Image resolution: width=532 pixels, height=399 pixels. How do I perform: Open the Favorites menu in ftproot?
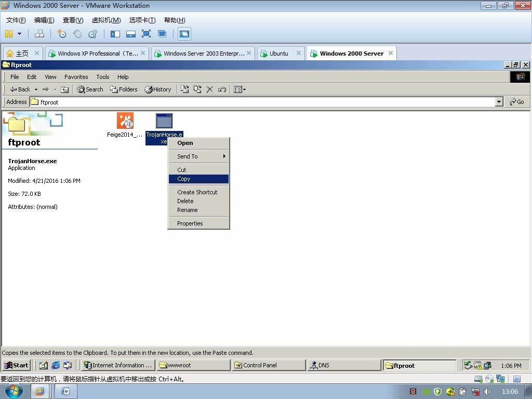click(x=76, y=77)
